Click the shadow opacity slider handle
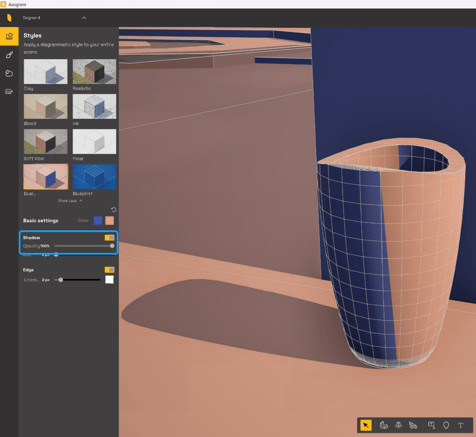 click(x=112, y=246)
